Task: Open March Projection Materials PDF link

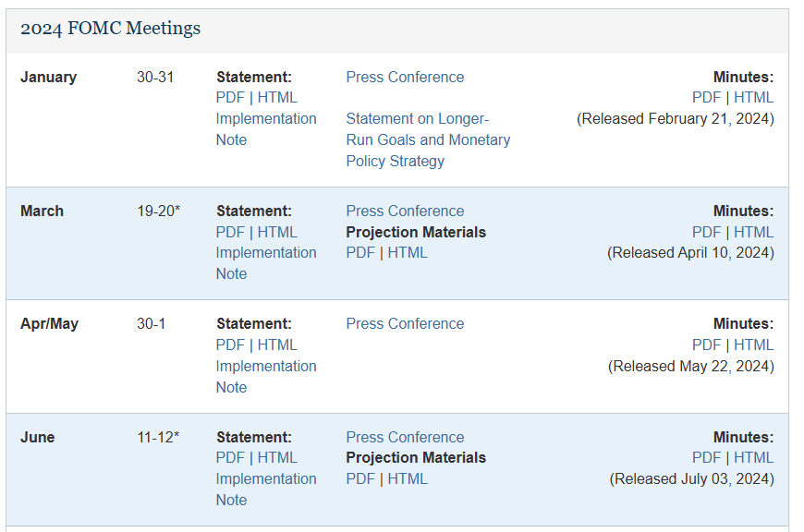Action: click(x=360, y=253)
